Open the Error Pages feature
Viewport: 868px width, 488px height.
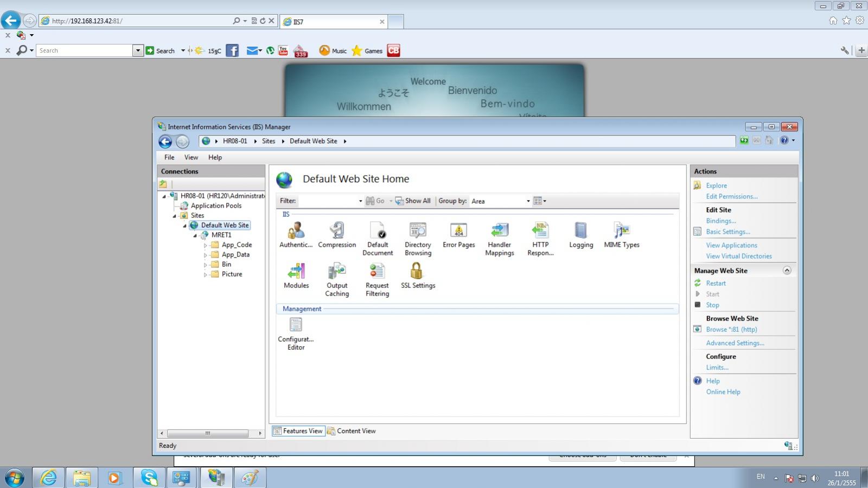[x=458, y=235]
